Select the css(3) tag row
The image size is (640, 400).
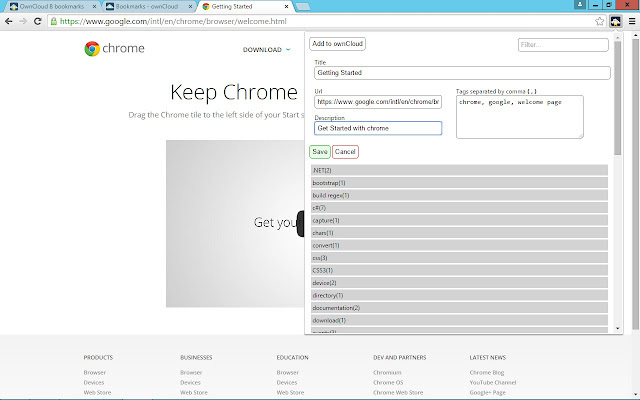tap(459, 258)
